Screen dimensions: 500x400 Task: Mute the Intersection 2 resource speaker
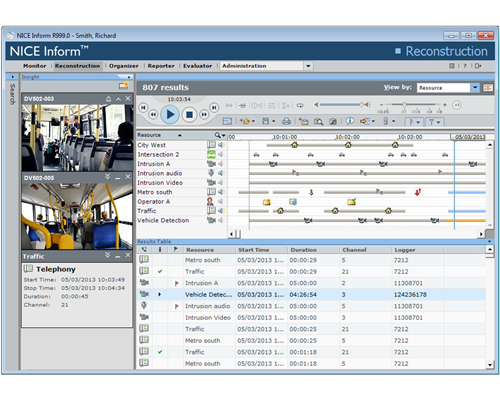click(x=221, y=154)
